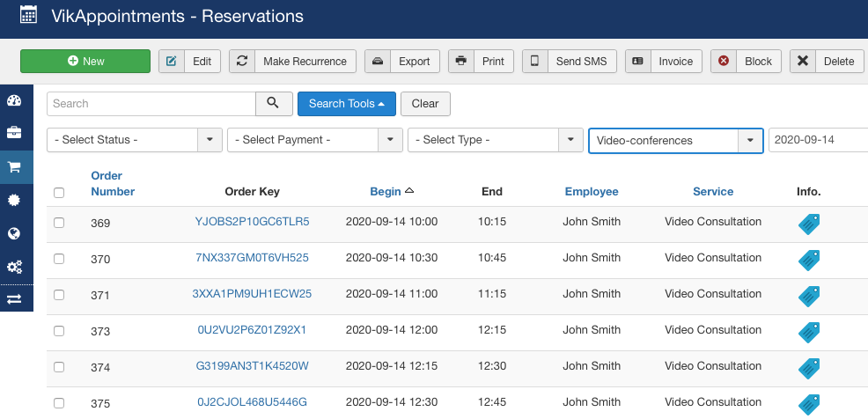
Task: Open info tag for order 371
Action: point(809,296)
